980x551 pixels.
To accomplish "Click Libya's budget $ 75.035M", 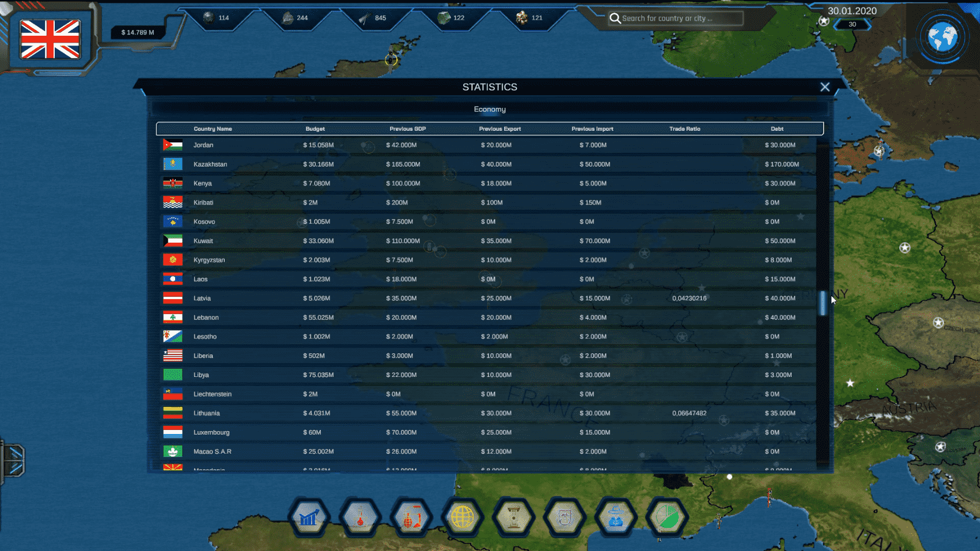I will 319,375.
